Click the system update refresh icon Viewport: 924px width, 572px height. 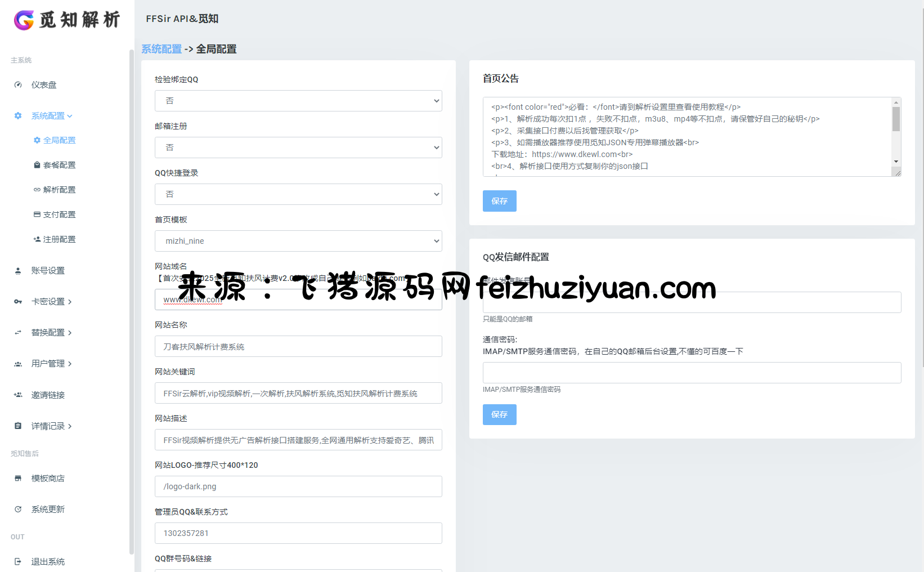[x=18, y=510]
